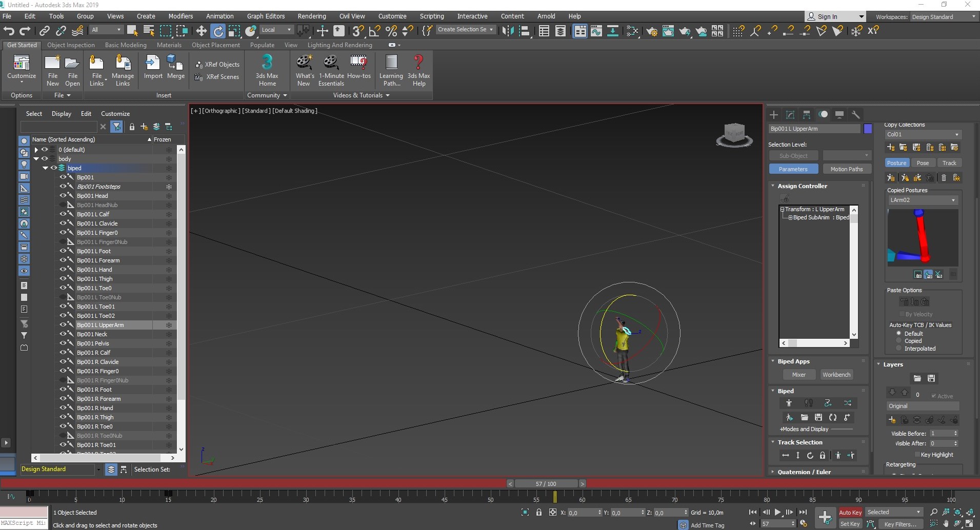The image size is (980, 530).
Task: Open the Display panel icon
Action: pos(839,114)
